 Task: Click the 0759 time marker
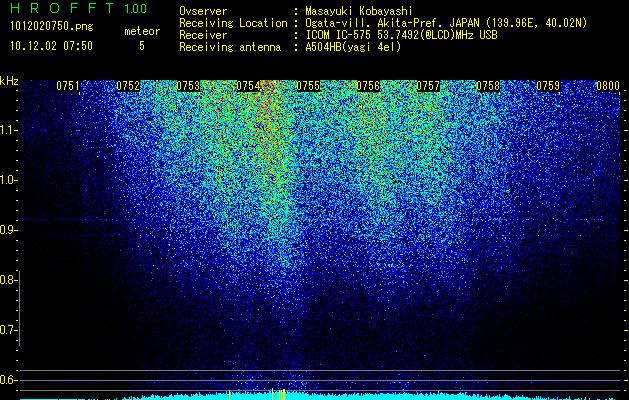pyautogui.click(x=548, y=86)
